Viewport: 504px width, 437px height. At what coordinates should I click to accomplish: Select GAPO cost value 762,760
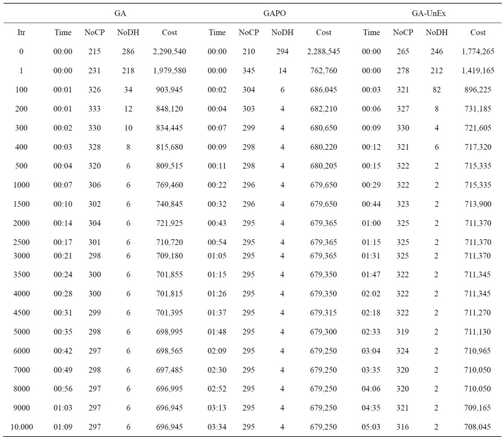point(324,70)
